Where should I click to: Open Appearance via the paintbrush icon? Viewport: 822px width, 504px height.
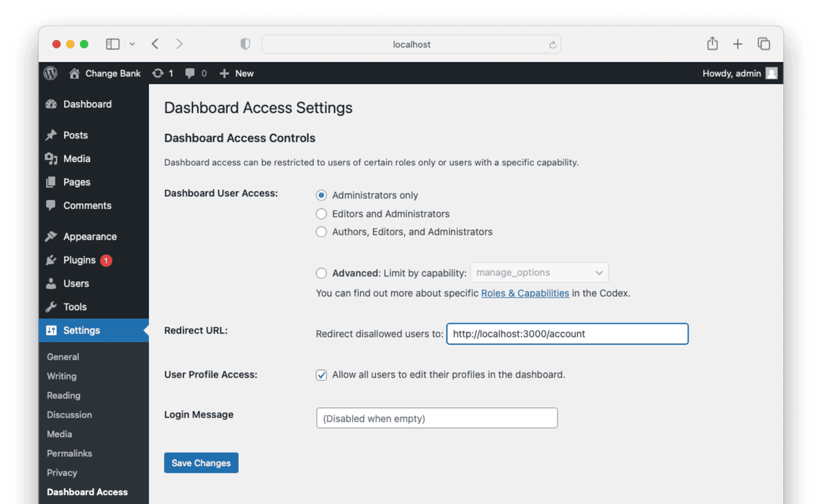coord(51,236)
